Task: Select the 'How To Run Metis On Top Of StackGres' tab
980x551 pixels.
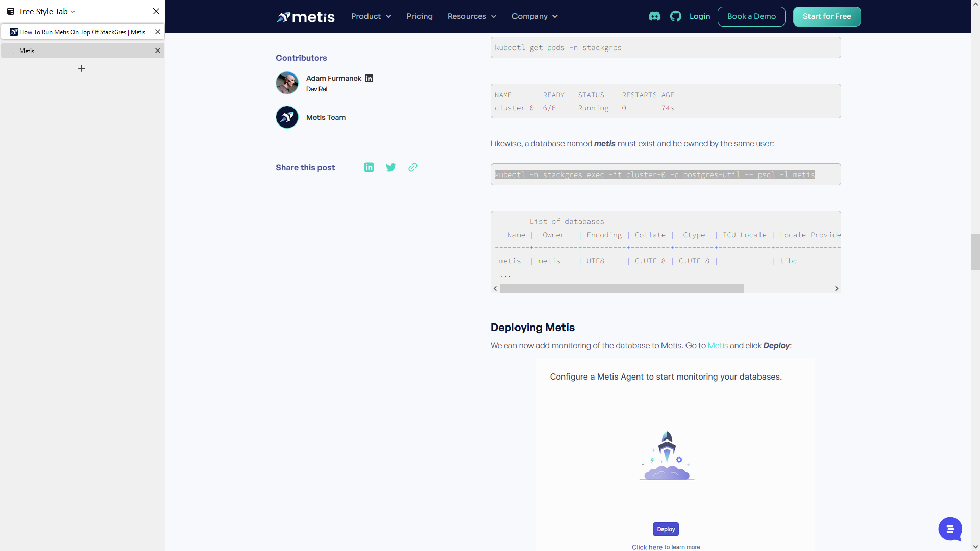Action: pos(82,32)
